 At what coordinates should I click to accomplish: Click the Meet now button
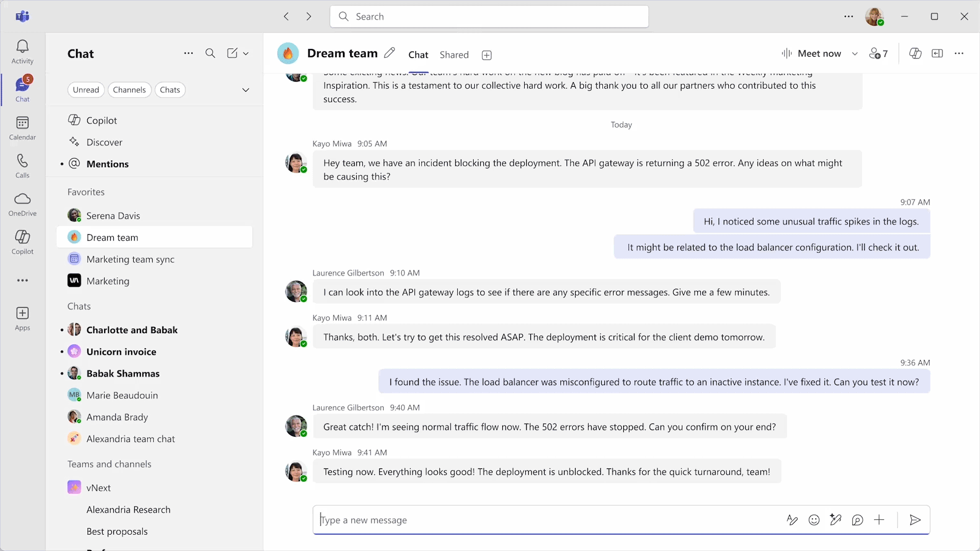pyautogui.click(x=812, y=54)
